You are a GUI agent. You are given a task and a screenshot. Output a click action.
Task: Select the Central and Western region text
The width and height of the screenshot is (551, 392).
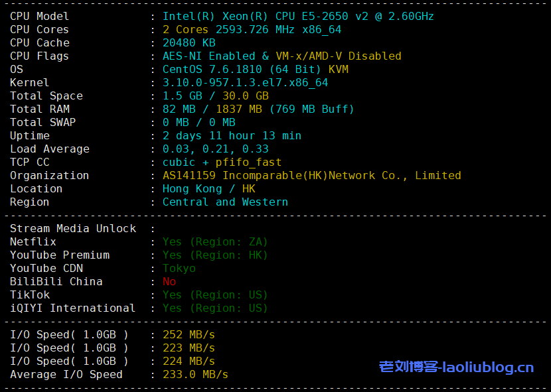pyautogui.click(x=225, y=202)
